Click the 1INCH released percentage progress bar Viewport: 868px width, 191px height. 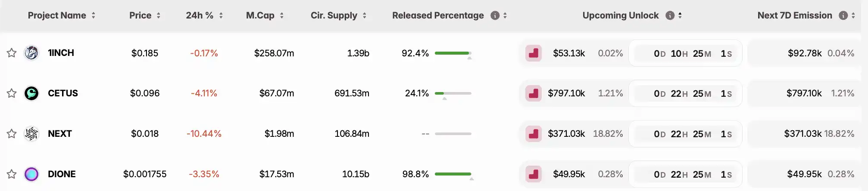453,53
